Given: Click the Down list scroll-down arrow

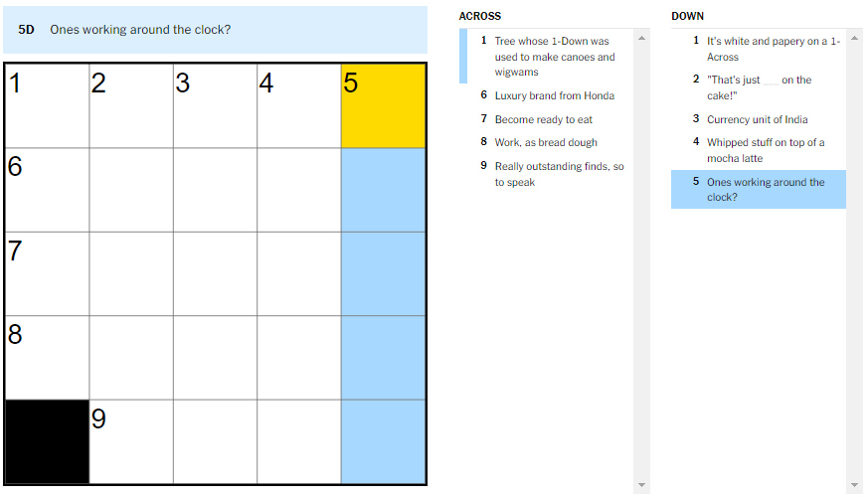Looking at the screenshot, I should click(x=854, y=485).
